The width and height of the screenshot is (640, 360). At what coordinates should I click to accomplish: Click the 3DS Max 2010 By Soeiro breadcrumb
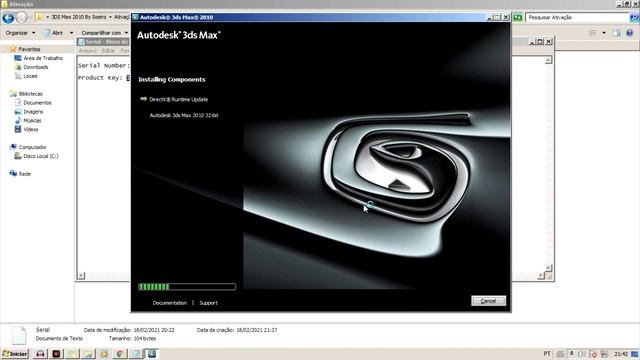pyautogui.click(x=78, y=17)
